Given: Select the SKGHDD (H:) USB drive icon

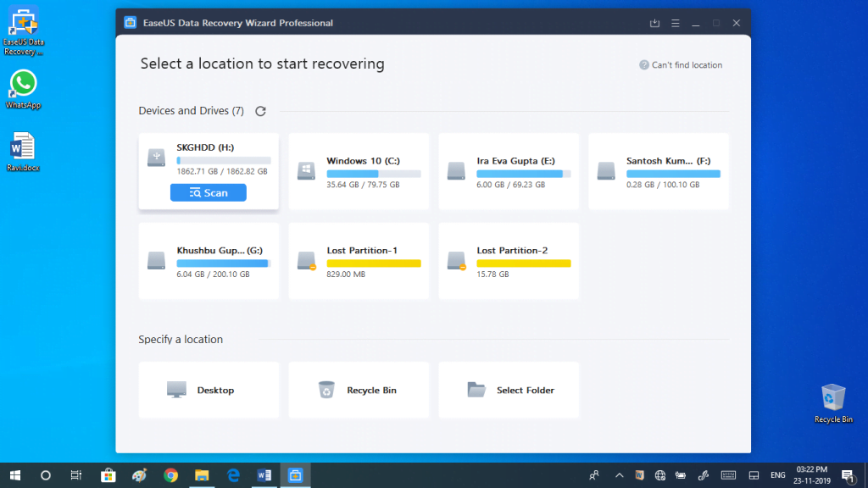Looking at the screenshot, I should click(x=156, y=158).
